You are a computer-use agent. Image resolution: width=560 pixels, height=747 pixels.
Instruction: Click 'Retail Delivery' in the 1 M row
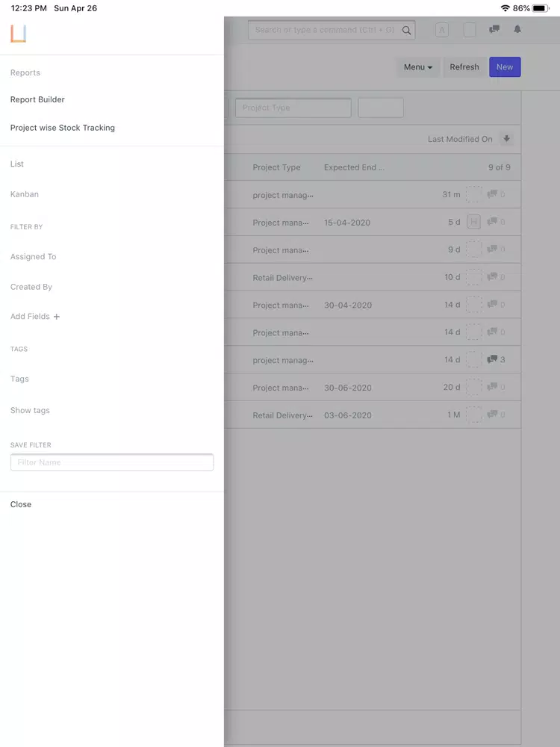283,415
